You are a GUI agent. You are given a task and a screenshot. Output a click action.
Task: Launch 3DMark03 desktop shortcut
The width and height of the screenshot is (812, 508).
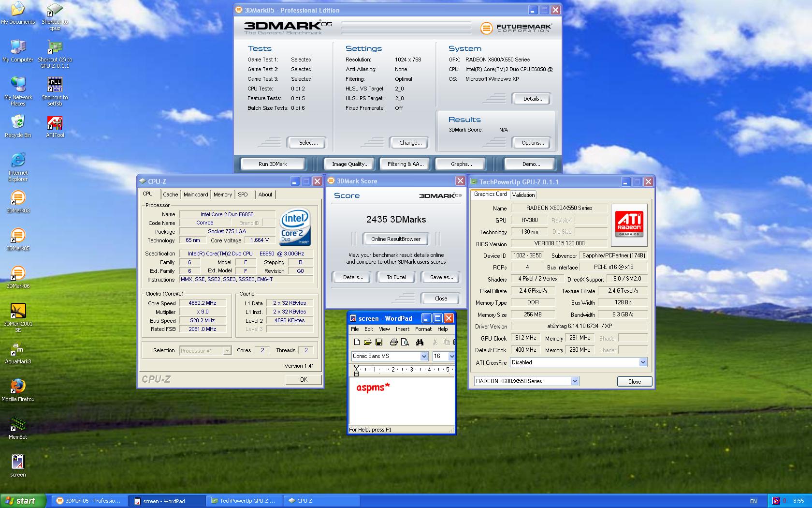pyautogui.click(x=18, y=202)
